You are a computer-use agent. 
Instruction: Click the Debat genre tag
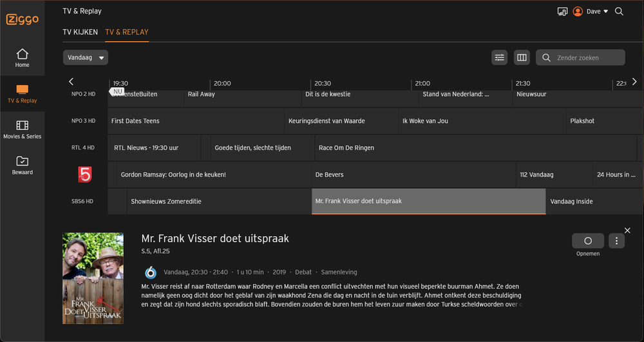pyautogui.click(x=303, y=272)
